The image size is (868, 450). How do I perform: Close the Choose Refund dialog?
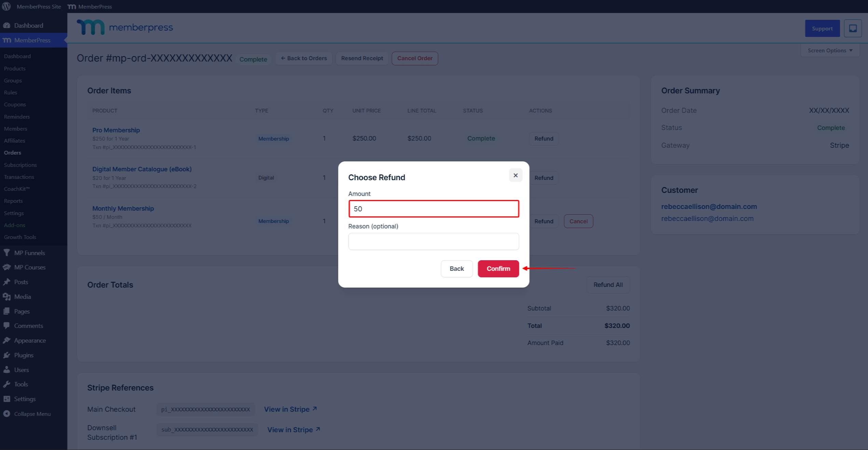(515, 175)
